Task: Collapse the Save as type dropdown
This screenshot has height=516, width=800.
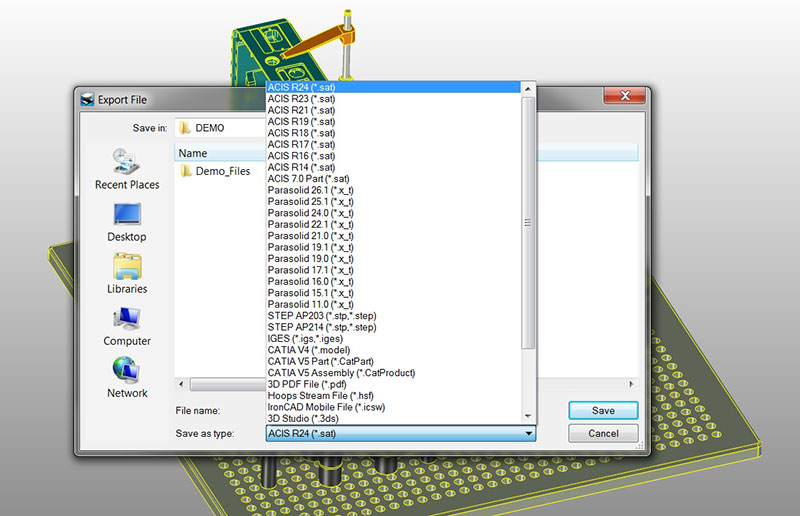Action: pos(528,434)
